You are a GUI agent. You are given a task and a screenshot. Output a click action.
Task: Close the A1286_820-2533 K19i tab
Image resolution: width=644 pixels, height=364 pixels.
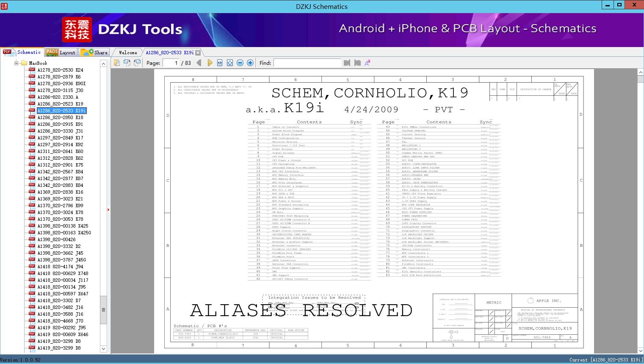pos(198,53)
